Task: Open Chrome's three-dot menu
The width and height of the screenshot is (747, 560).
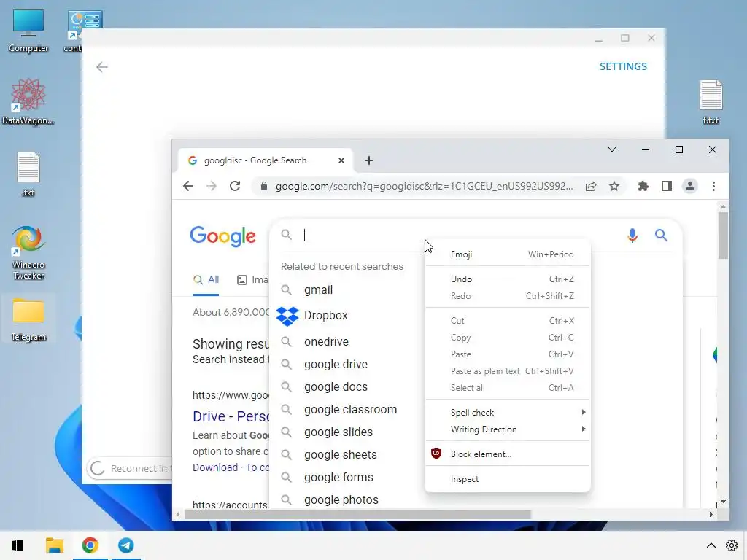Action: [713, 186]
